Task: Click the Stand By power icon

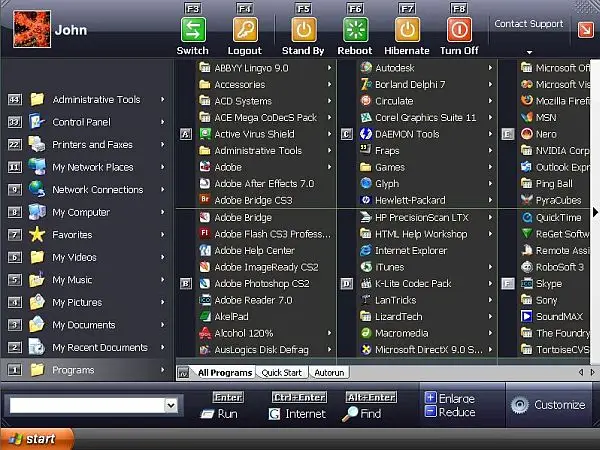Action: tap(304, 29)
